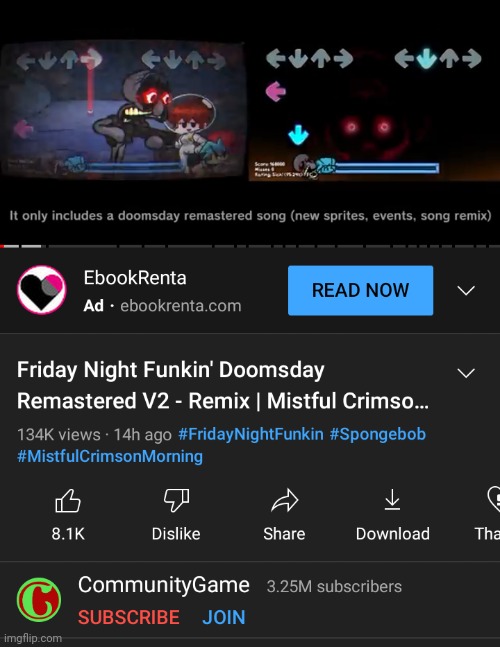Tap the Download arrow icon

(x=392, y=500)
